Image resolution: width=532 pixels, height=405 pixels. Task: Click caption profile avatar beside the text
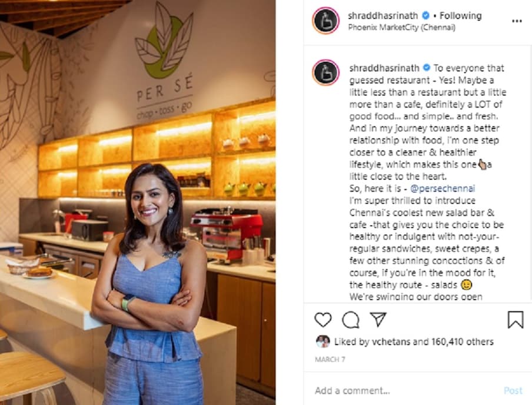[x=325, y=72]
